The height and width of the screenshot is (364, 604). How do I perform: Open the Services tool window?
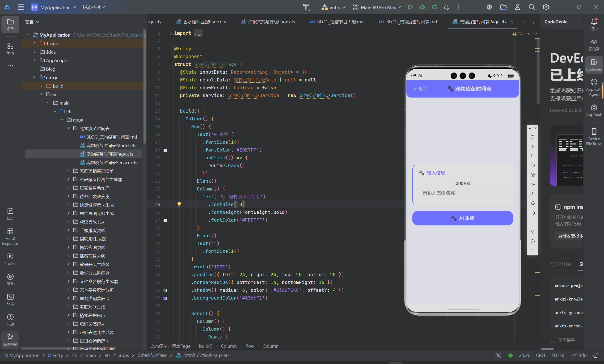[x=10, y=279]
